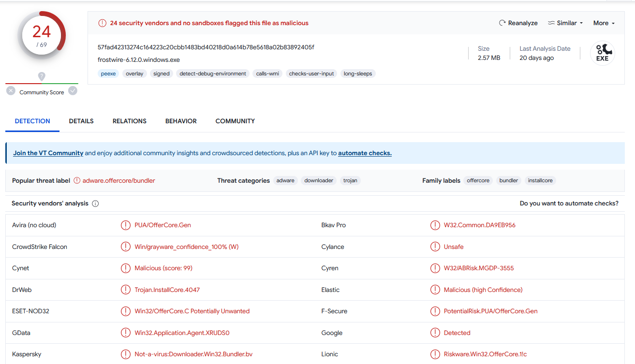Click the alert icon for Elastic detection

[435, 290]
